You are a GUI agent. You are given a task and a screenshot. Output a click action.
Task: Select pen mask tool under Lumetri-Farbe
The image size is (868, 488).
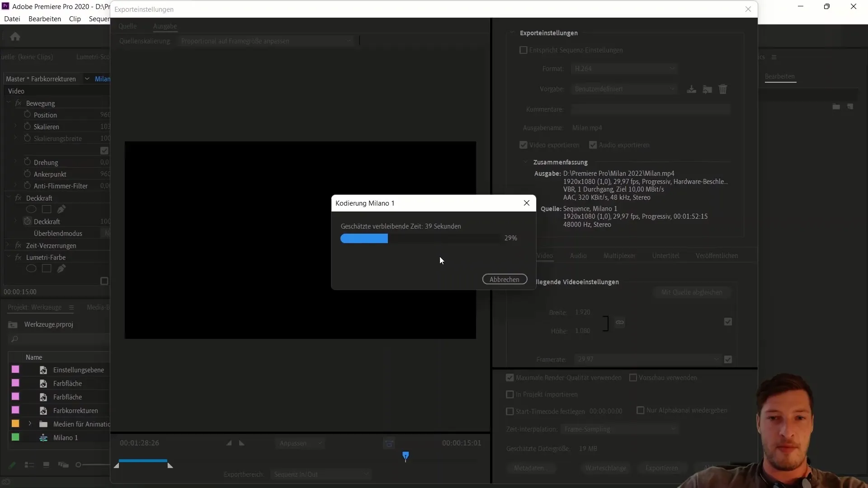61,268
